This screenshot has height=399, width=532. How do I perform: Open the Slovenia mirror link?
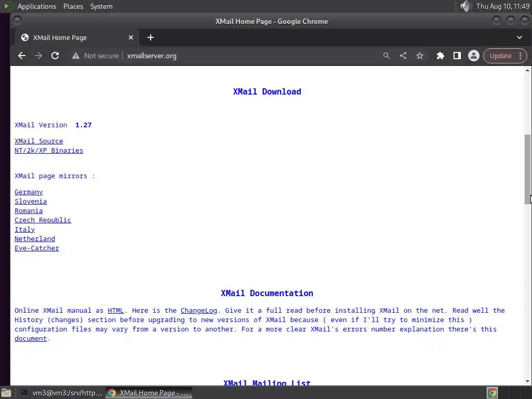31,201
